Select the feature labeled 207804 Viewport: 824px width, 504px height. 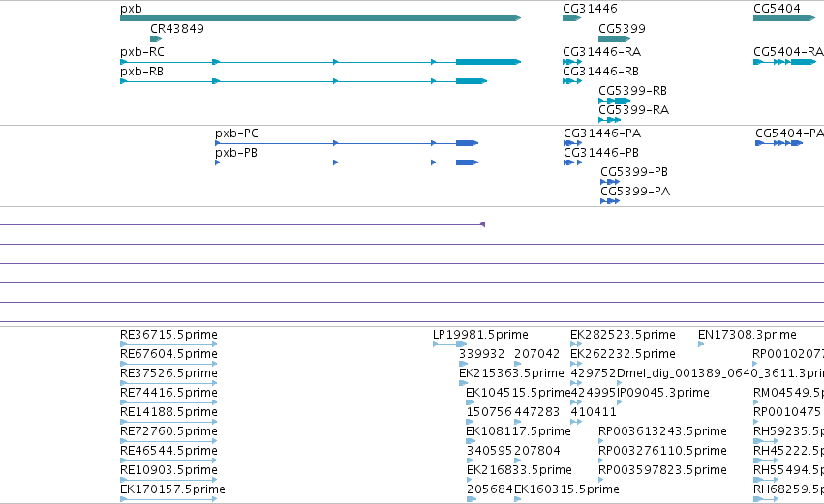pos(517,460)
